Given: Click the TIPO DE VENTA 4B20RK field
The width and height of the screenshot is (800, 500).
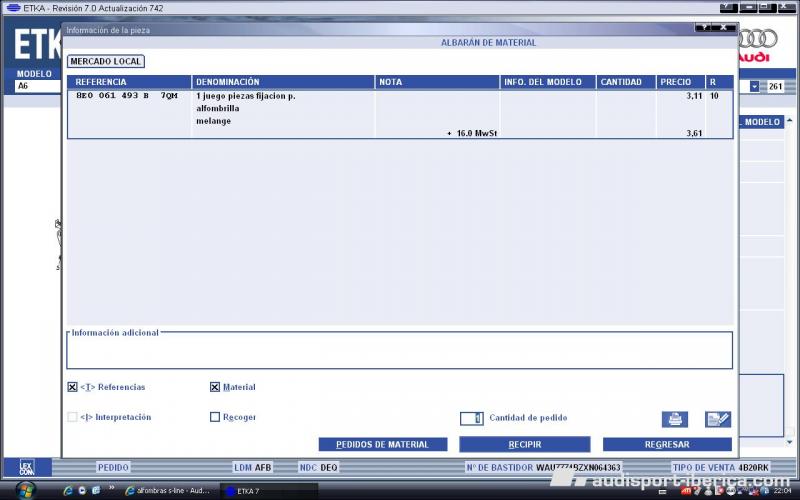Looking at the screenshot, I should [720, 467].
